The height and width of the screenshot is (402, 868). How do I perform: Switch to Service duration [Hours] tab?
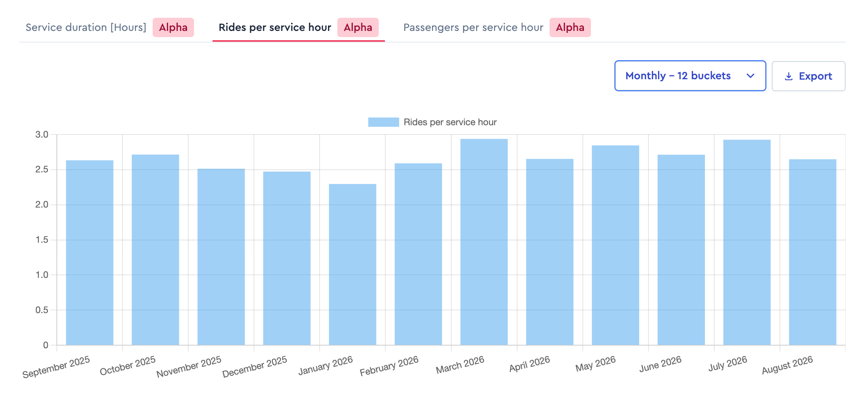(110, 27)
